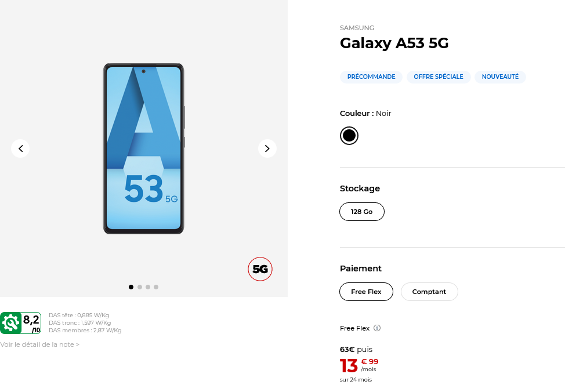The image size is (565, 392).
Task: Select the second carousel dot
Action: click(x=140, y=287)
